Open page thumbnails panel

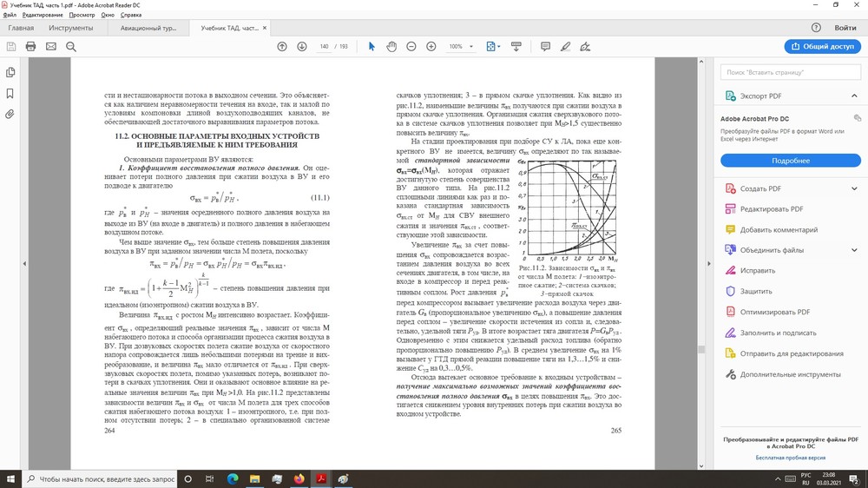click(x=10, y=73)
